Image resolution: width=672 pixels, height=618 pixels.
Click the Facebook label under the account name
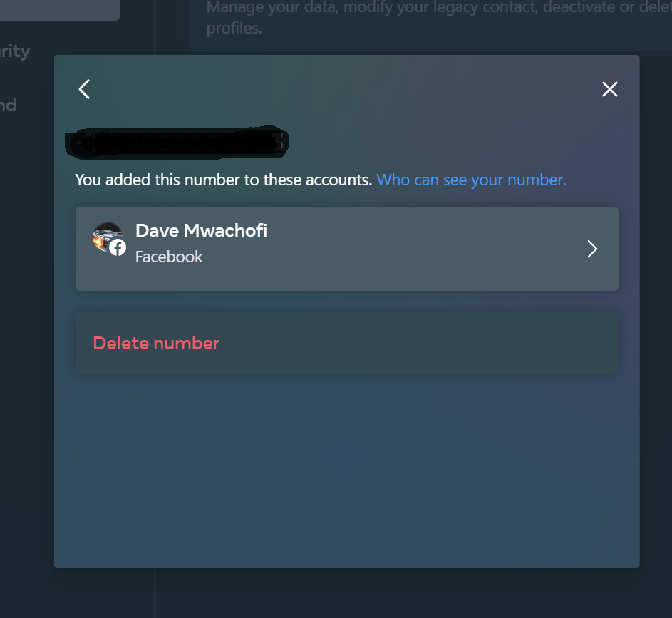(169, 257)
